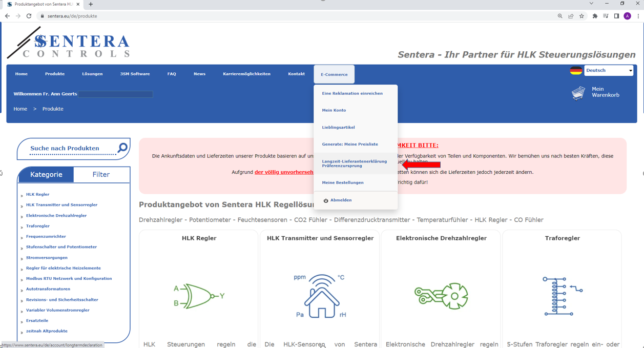644x348 pixels.
Task: Click the Sentera Controls logo
Action: [x=69, y=43]
